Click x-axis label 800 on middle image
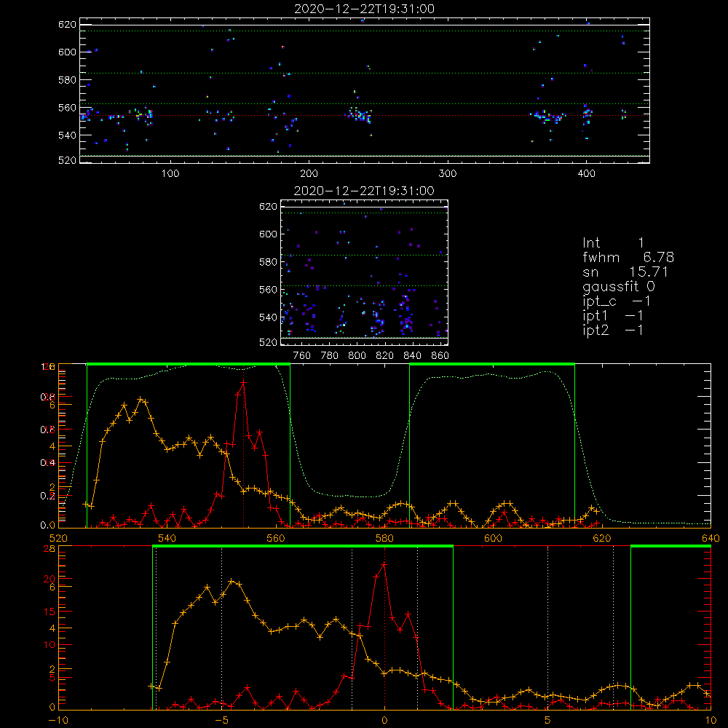 (x=357, y=356)
